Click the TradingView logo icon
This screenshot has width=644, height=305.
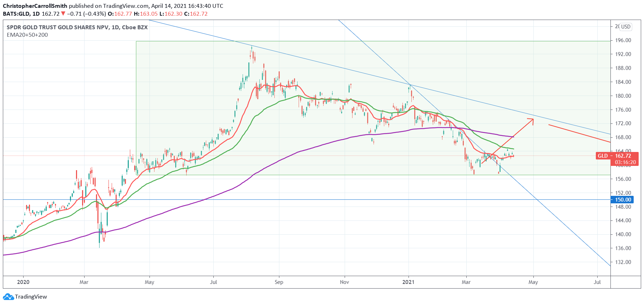coord(8,296)
